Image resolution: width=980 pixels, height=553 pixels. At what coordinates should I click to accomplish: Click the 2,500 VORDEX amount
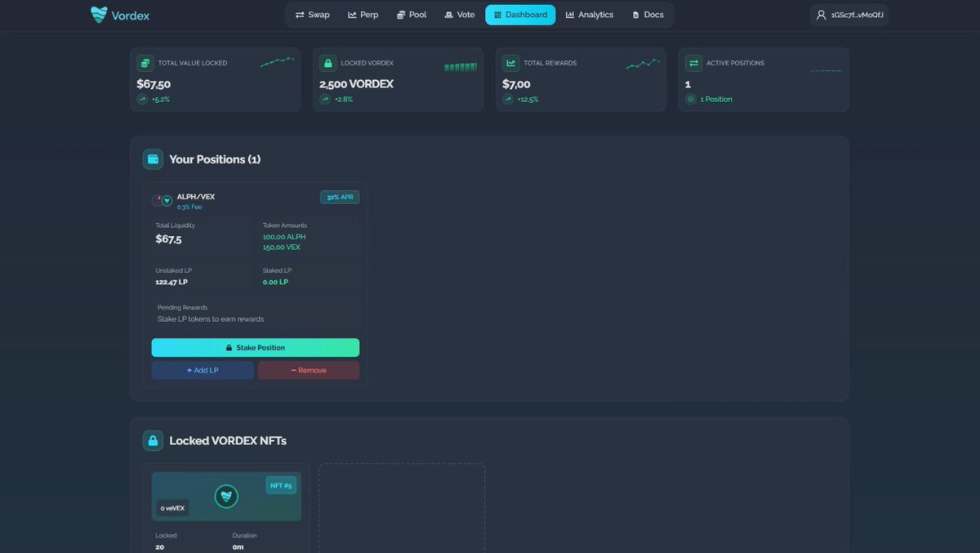click(356, 84)
